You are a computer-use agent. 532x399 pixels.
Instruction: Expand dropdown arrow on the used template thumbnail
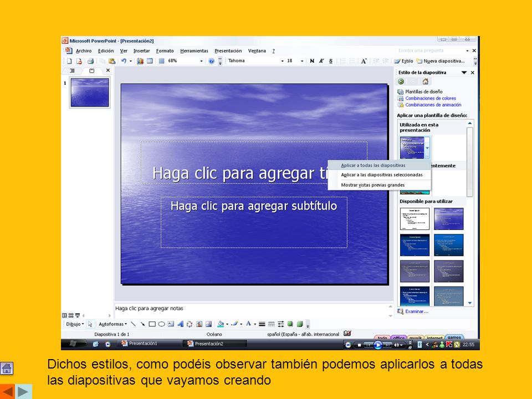click(427, 148)
